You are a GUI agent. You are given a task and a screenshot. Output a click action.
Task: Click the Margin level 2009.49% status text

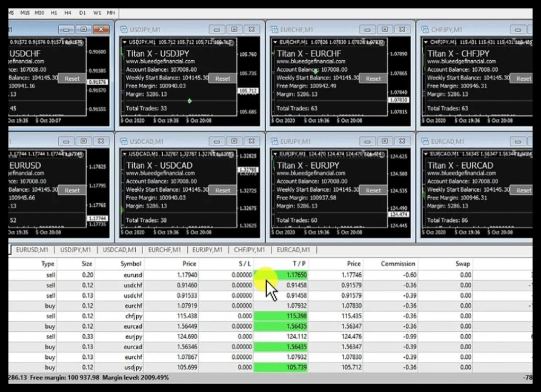(x=136, y=378)
